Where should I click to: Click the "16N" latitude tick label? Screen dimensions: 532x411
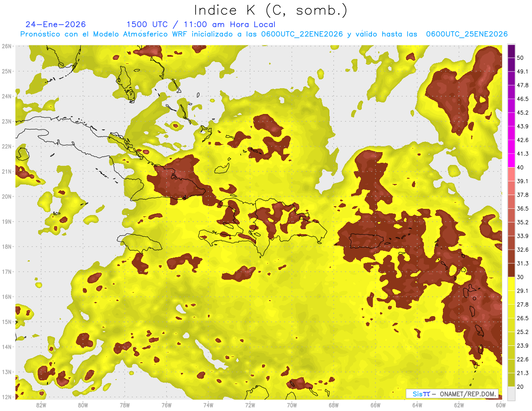(x=6, y=297)
